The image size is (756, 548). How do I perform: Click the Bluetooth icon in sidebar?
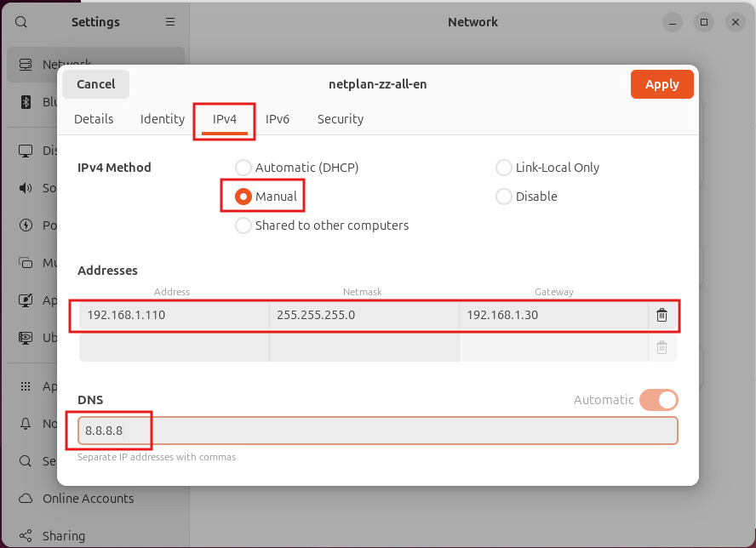pyautogui.click(x=26, y=102)
